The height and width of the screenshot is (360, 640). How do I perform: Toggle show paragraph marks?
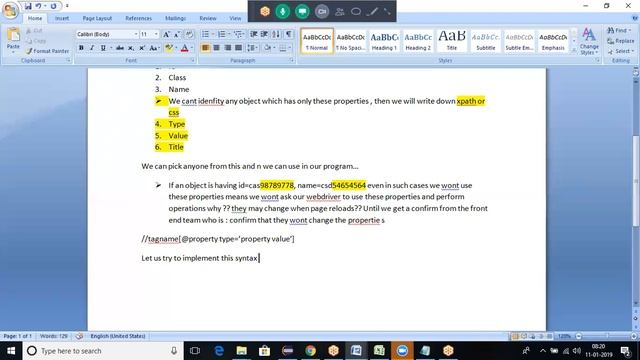289,34
